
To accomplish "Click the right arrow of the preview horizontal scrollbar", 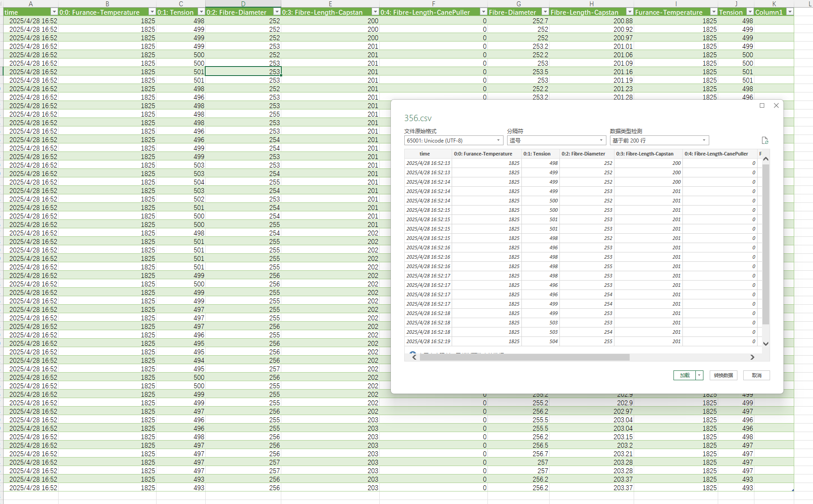I will (752, 357).
